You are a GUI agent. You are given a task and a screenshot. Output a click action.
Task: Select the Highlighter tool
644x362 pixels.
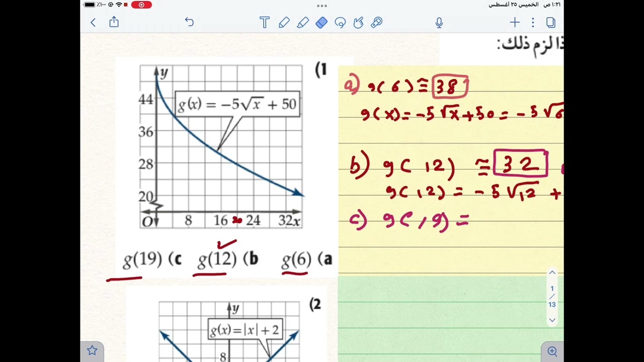(x=303, y=22)
